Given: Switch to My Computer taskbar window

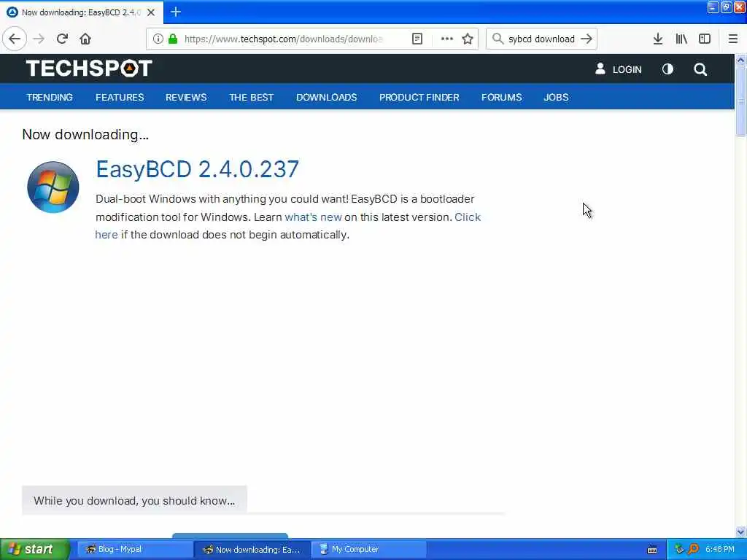Looking at the screenshot, I should (369, 550).
